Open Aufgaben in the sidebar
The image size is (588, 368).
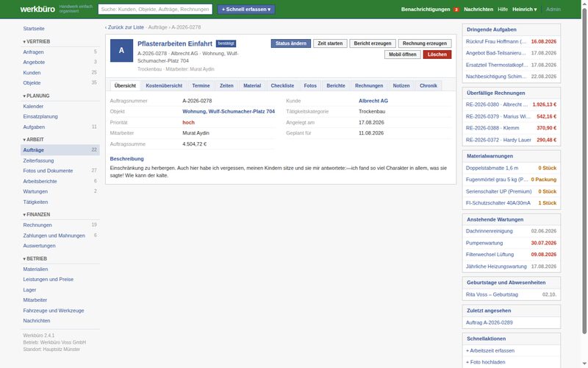pos(60,127)
